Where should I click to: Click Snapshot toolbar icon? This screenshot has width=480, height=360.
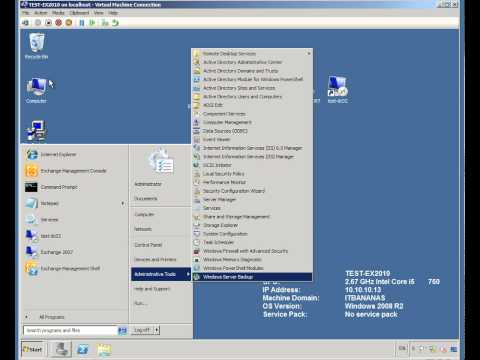(105, 23)
